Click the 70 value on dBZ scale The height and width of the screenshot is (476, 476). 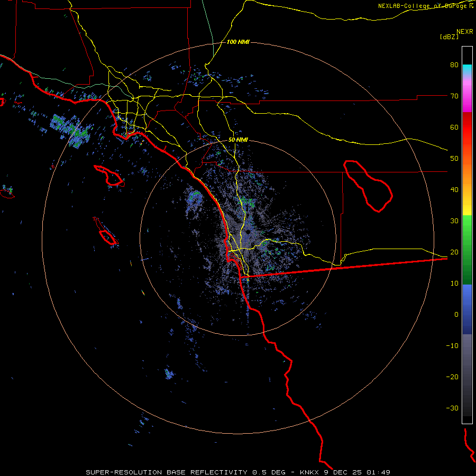454,96
